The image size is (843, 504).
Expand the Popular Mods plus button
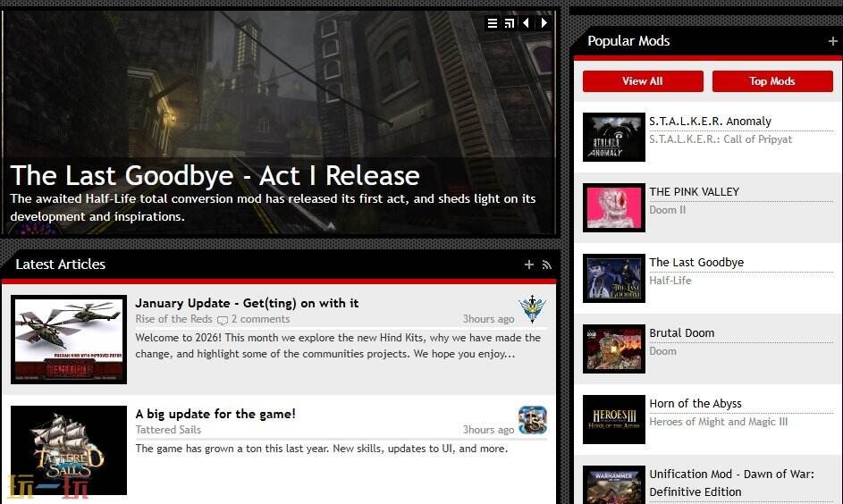coord(833,41)
